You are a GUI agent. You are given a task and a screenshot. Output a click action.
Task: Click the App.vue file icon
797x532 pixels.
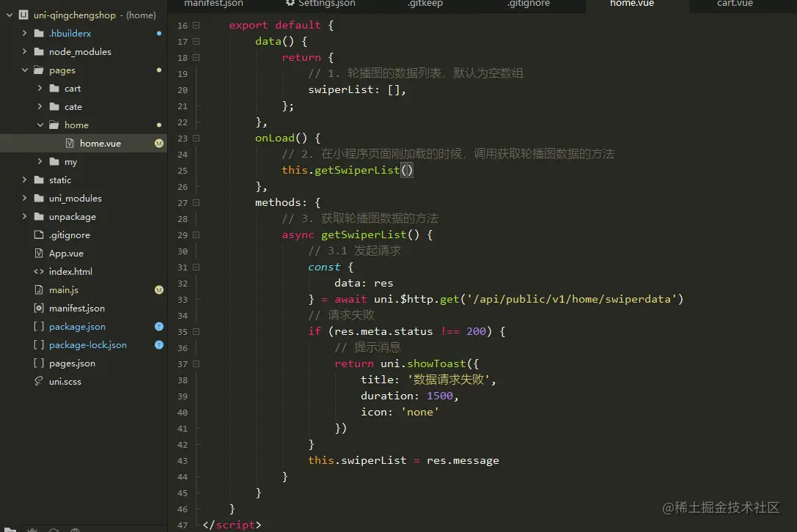tap(39, 253)
